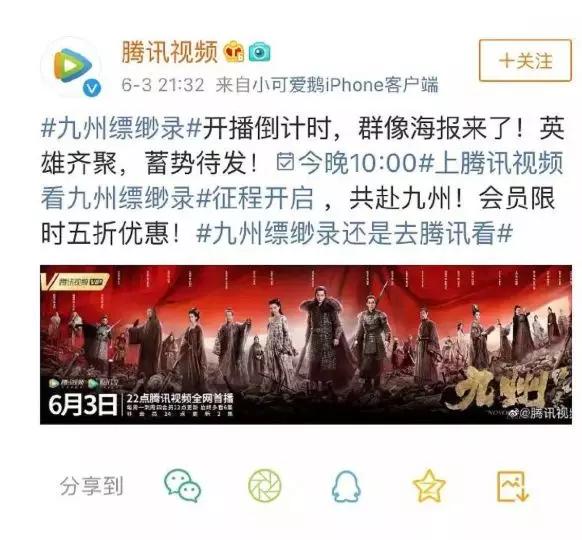Viewport: 582px width, 540px height.
Task: Click the 6-3 21:32 post timestamp
Action: coord(163,85)
